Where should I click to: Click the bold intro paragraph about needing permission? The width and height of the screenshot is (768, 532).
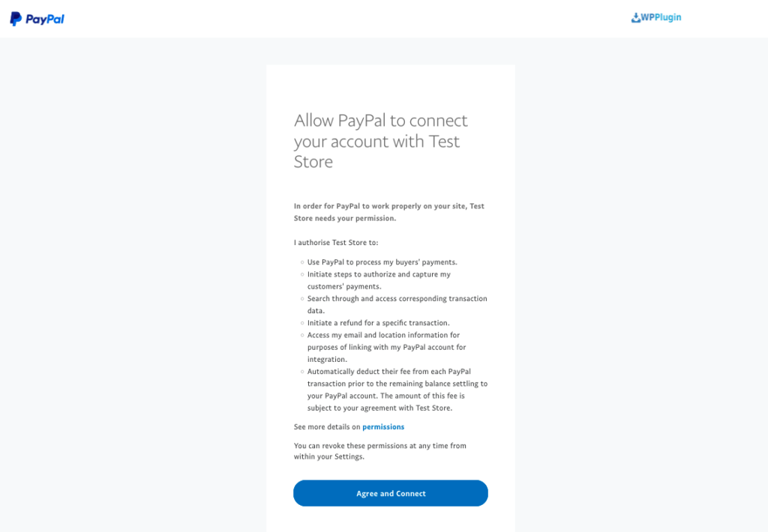tap(388, 211)
